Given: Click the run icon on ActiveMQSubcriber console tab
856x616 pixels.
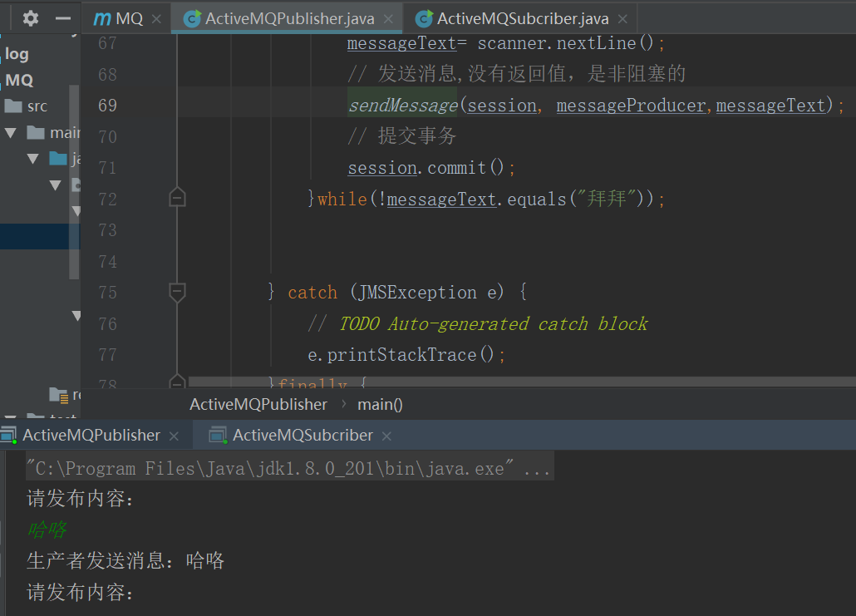Looking at the screenshot, I should (x=219, y=436).
